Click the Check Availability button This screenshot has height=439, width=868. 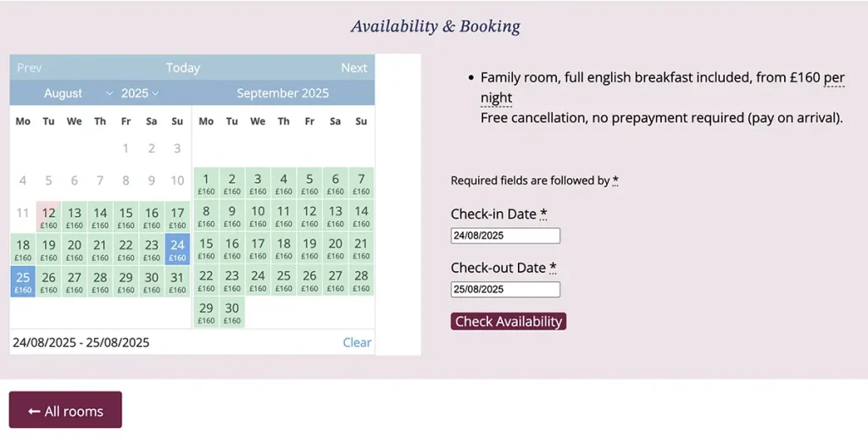coord(509,321)
